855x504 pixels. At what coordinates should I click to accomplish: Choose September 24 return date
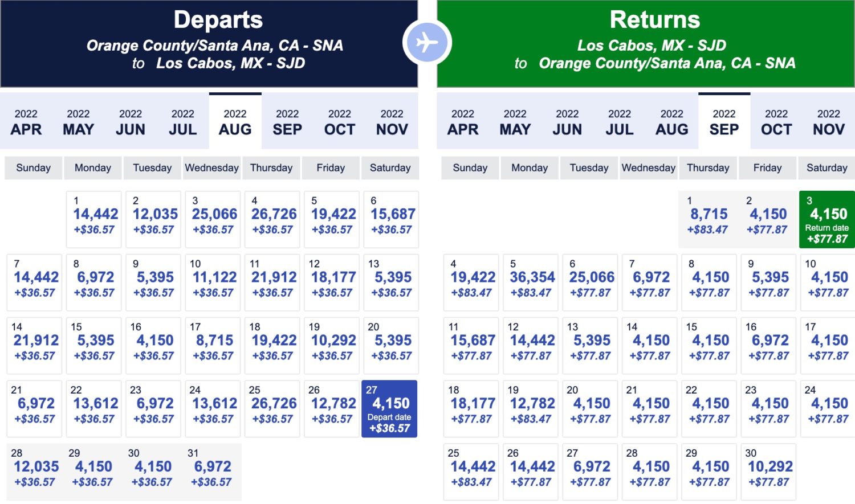coord(826,408)
